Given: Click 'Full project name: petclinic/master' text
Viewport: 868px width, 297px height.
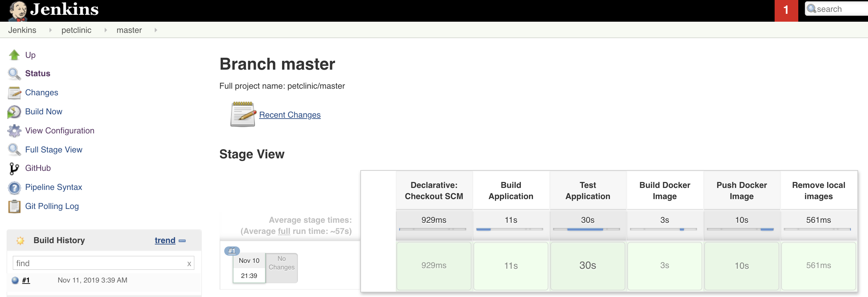Looking at the screenshot, I should [282, 86].
